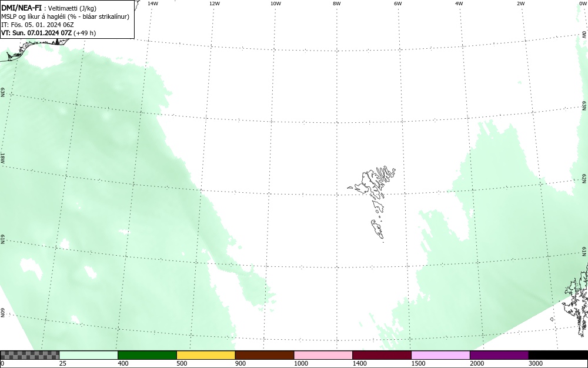Click the "14W" longitude label
The image size is (588, 368).
(x=153, y=4)
